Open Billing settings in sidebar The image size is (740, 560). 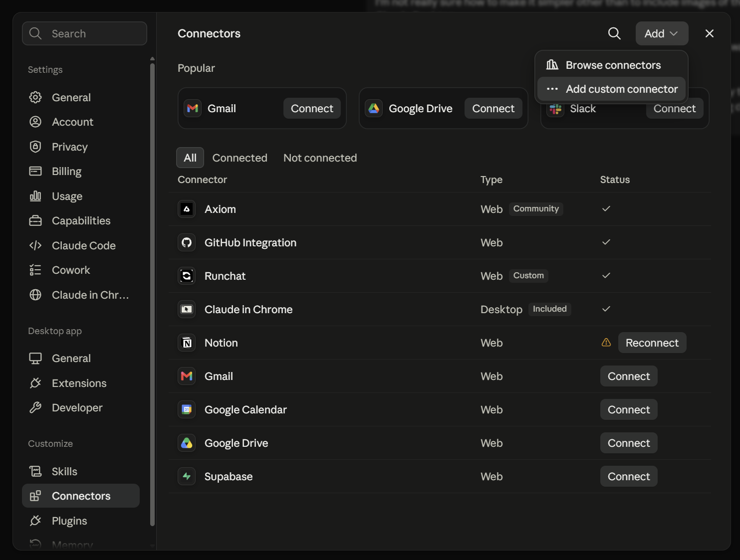pos(81,171)
